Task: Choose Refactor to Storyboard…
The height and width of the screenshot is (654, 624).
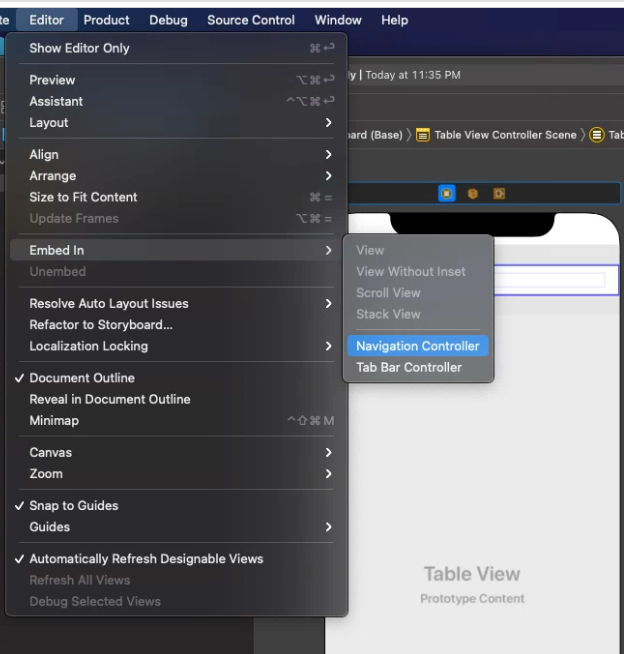Action: [x=174, y=325]
